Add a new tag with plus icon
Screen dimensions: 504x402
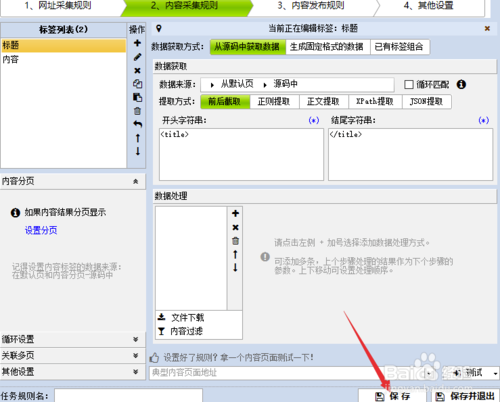click(x=137, y=43)
